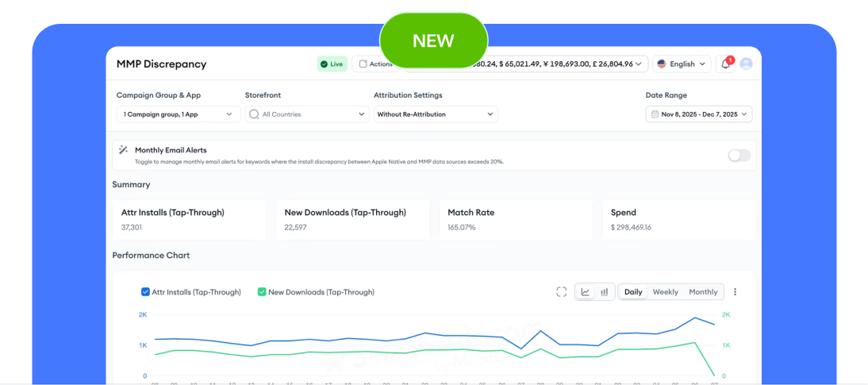Screen dimensions: 868x385
Task: Open the English language selector
Action: tap(681, 64)
